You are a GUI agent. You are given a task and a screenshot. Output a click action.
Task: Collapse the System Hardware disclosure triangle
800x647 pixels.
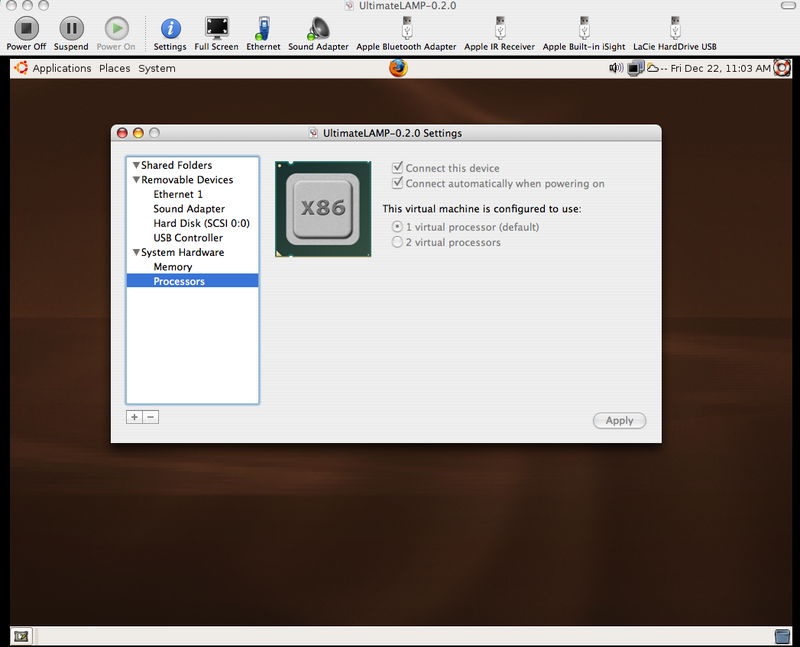tap(136, 252)
